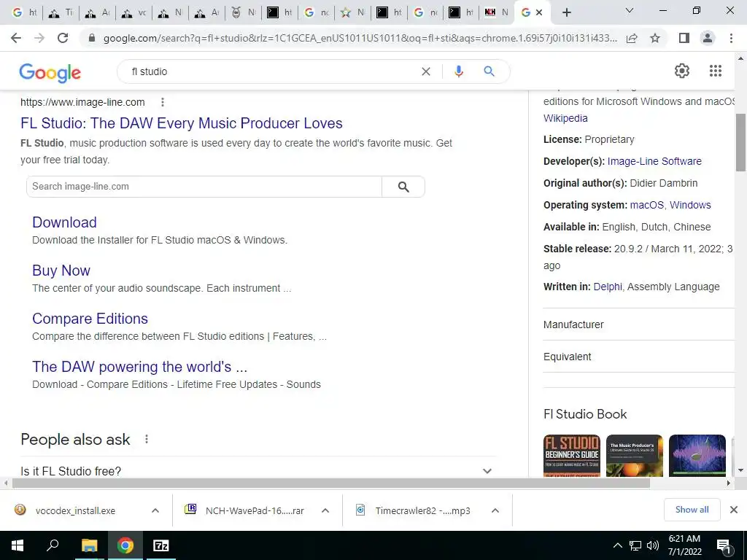Open the Windows Start menu
The width and height of the screenshot is (747, 560).
tap(18, 545)
